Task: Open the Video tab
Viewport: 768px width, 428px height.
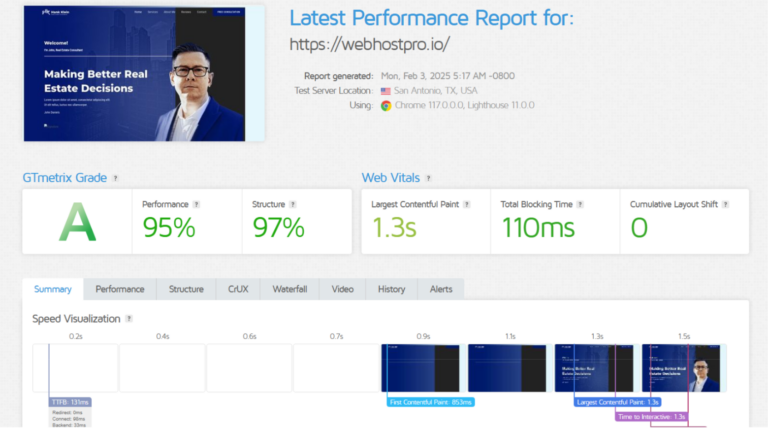Action: (342, 289)
